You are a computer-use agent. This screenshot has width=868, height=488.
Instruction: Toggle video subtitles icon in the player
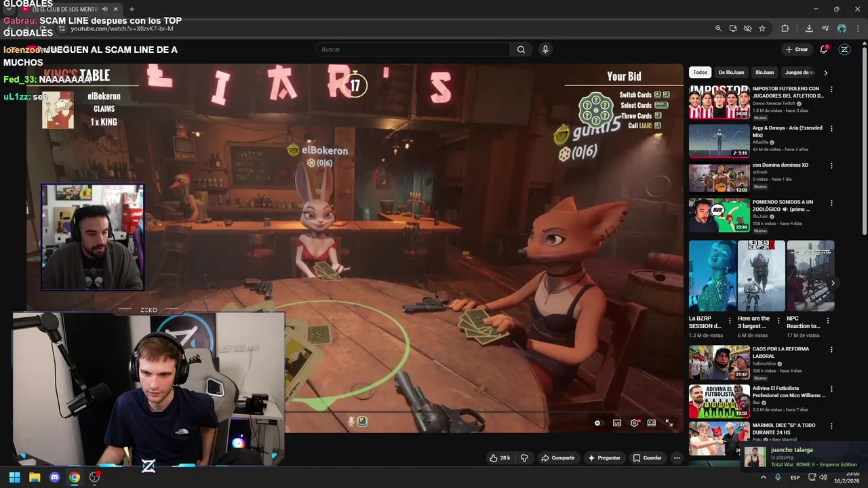click(x=617, y=423)
